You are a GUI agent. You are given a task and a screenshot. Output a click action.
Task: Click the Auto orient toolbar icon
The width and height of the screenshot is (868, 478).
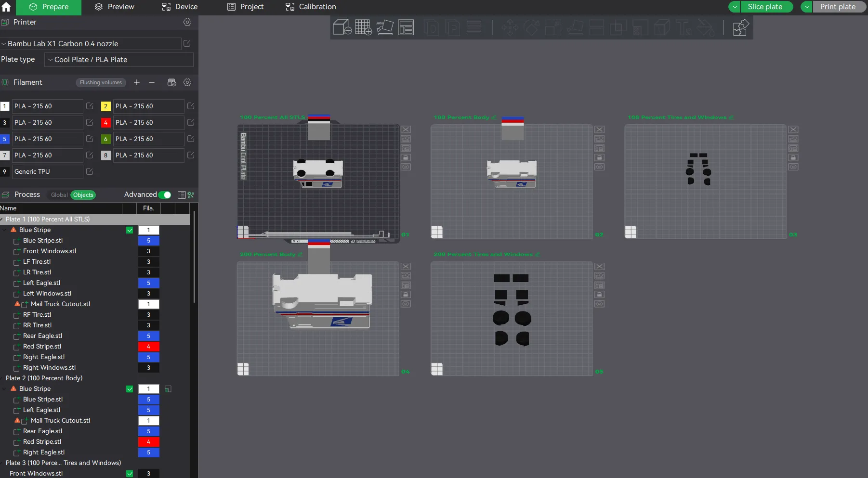click(384, 27)
